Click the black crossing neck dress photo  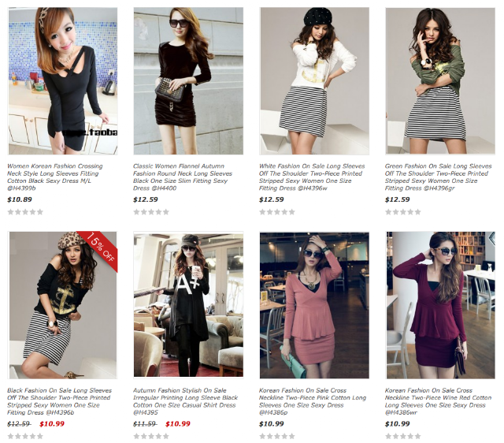[63, 81]
